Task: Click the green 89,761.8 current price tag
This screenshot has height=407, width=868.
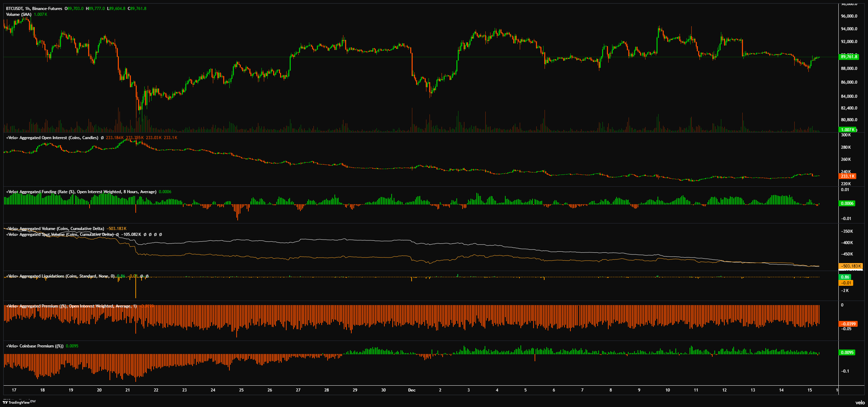Action: click(x=848, y=57)
